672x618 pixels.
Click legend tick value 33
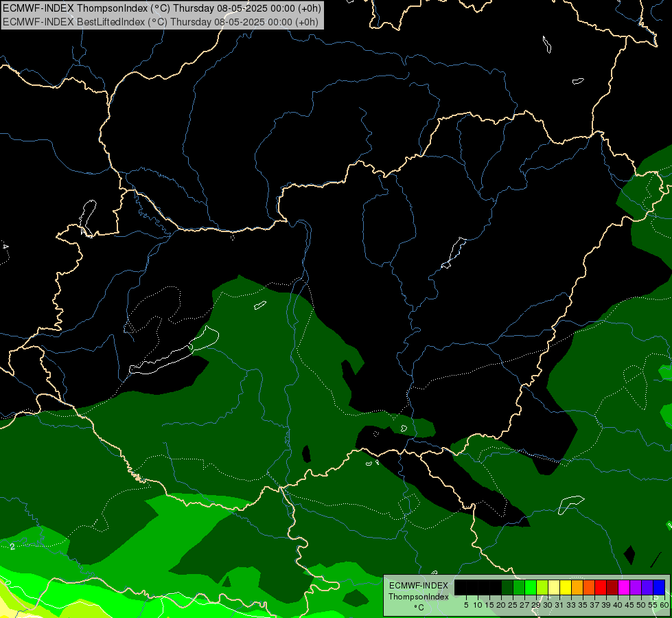[571, 605]
